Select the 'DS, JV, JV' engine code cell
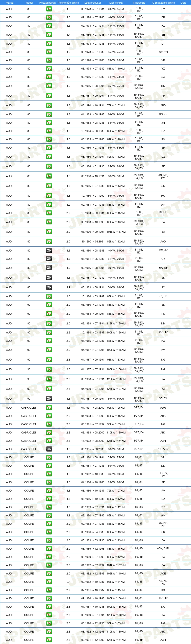 [x=163, y=474]
